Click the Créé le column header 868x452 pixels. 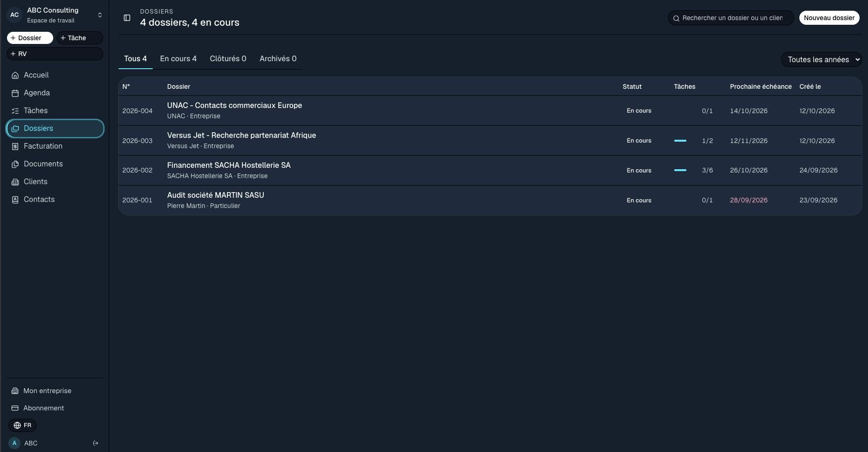pos(810,86)
